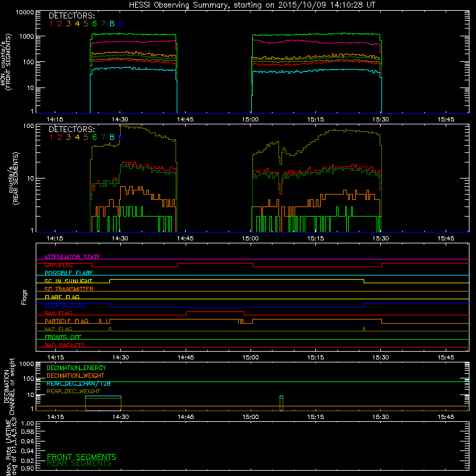Select detector 4 legend number in rear segments panel
476x476 pixels.
coord(77,137)
